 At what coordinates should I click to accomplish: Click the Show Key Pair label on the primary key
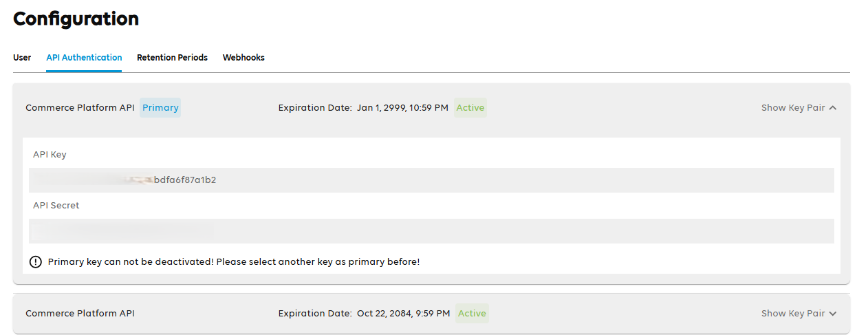coord(792,108)
